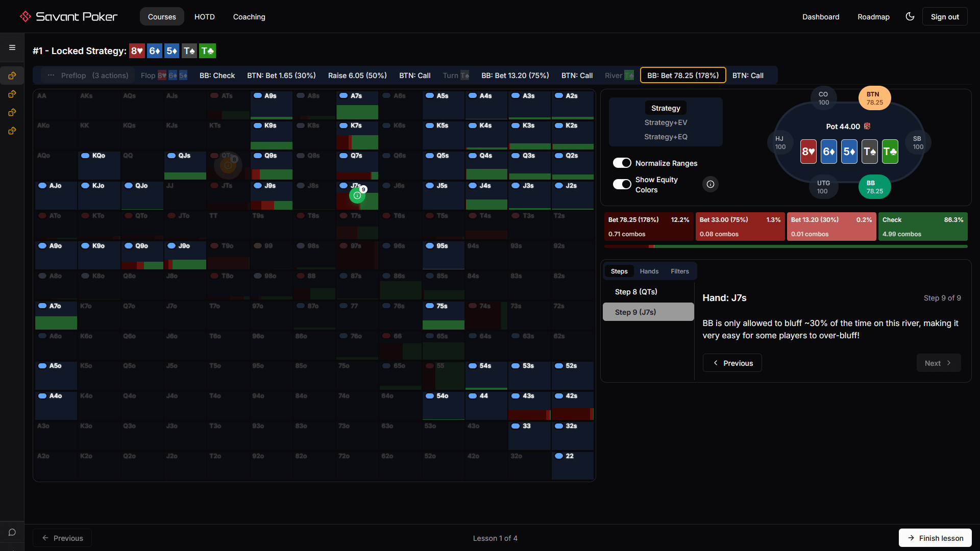Image resolution: width=980 pixels, height=551 pixels.
Task: Select the second dice icon in sidebar
Action: point(12,94)
